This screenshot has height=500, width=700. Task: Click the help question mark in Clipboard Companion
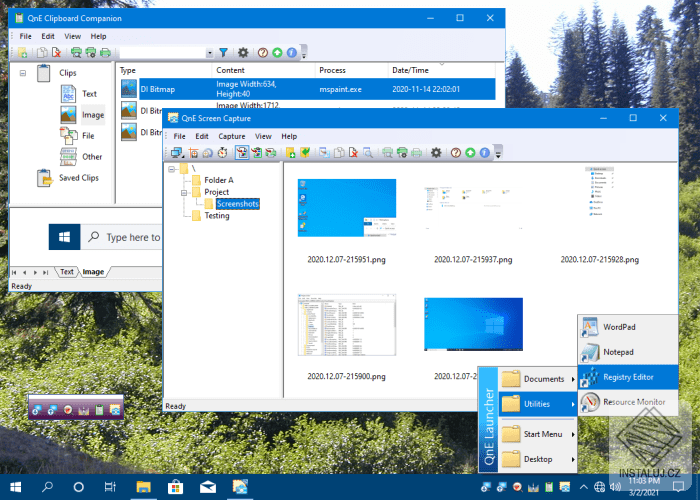262,52
